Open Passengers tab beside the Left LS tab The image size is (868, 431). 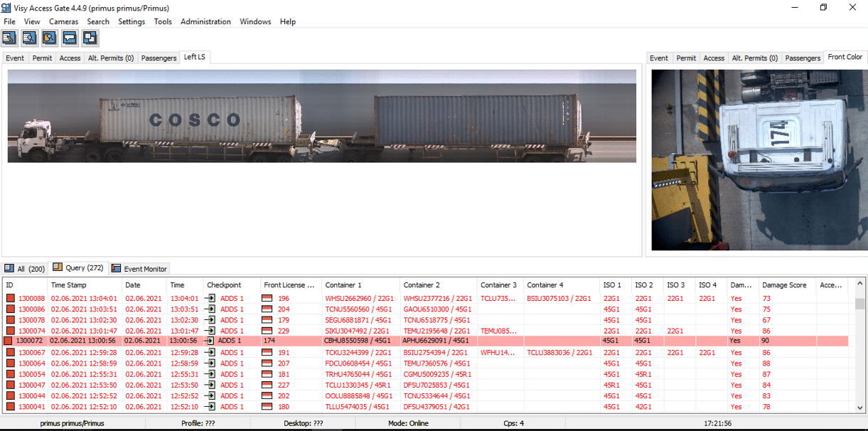pos(159,58)
